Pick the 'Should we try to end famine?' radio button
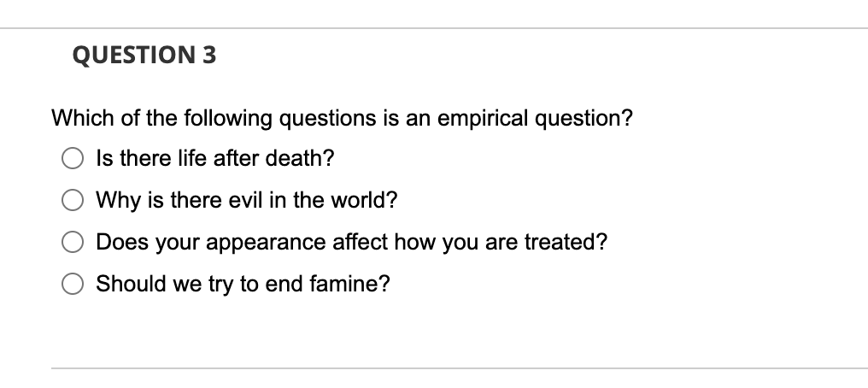The image size is (868, 388). [73, 284]
